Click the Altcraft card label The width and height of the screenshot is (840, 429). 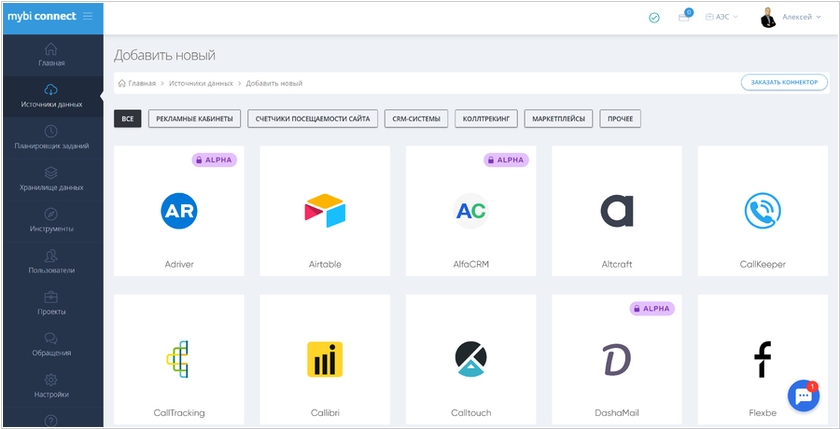[x=617, y=264]
